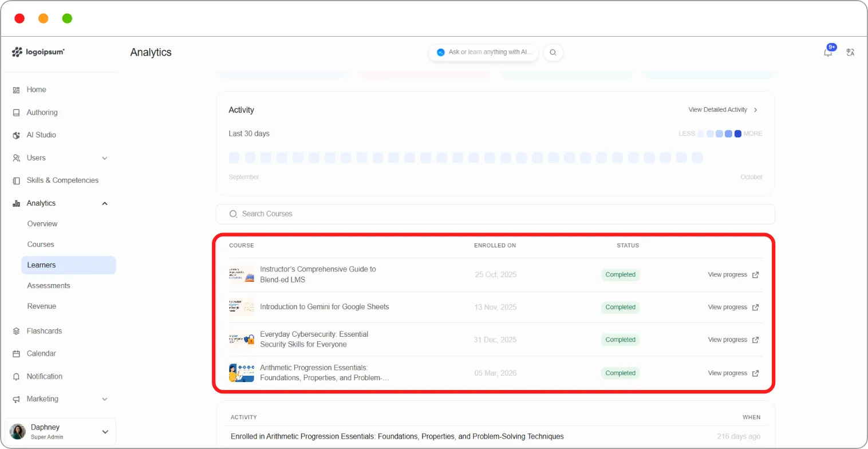The image size is (868, 449).
Task: Open external link icon for Everyday Cybersecurity
Action: (x=755, y=340)
